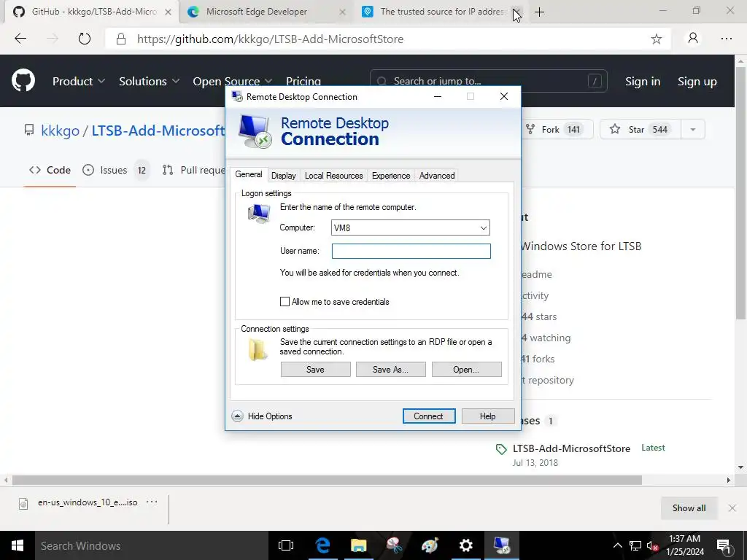The height and width of the screenshot is (560, 747).
Task: Click the vertical page scrollbar
Action: [740, 192]
